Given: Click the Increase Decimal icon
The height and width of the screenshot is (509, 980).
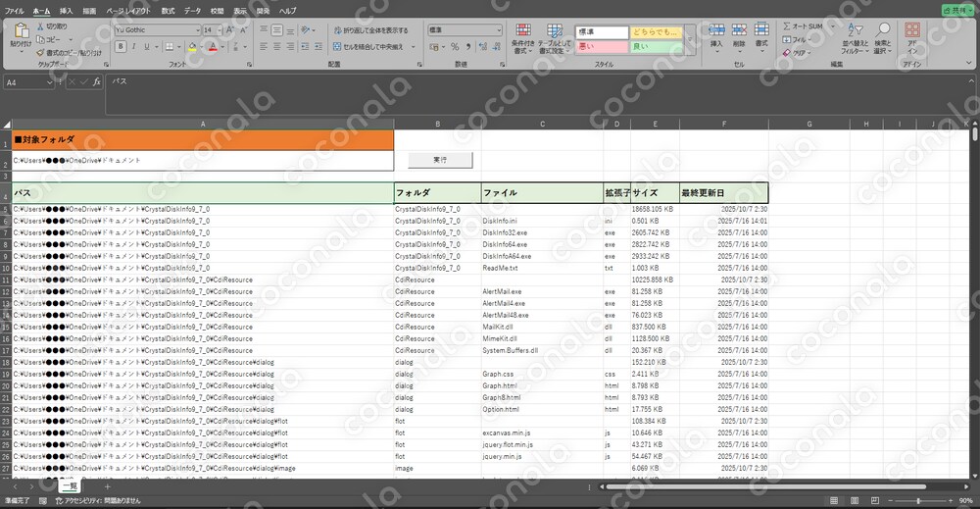Looking at the screenshot, I should 482,47.
